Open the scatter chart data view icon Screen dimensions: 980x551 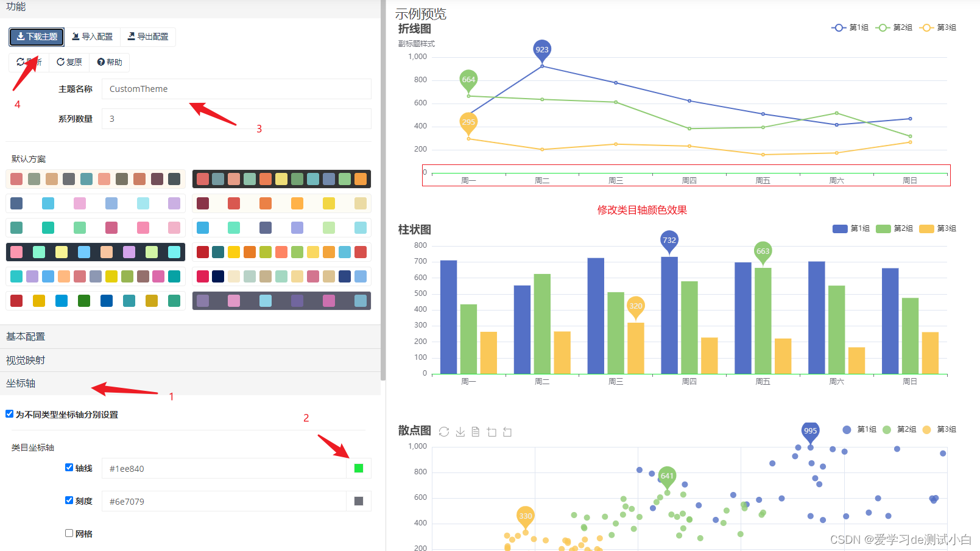[476, 432]
